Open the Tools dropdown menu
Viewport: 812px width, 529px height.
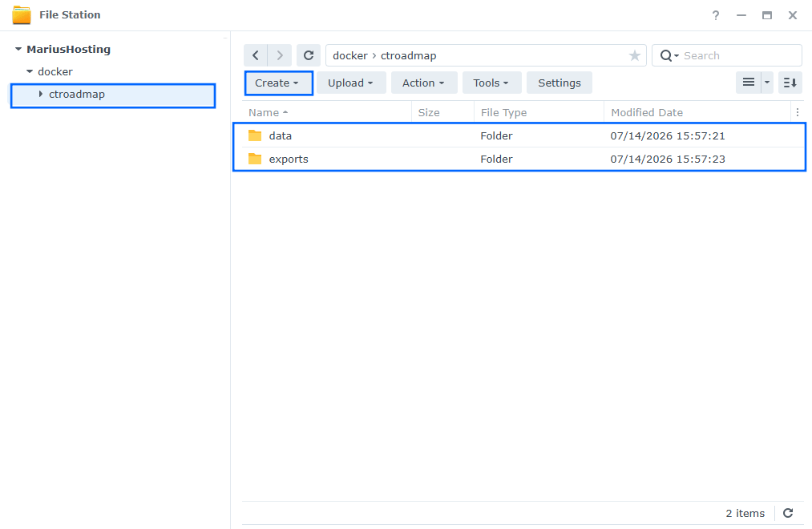pyautogui.click(x=491, y=83)
